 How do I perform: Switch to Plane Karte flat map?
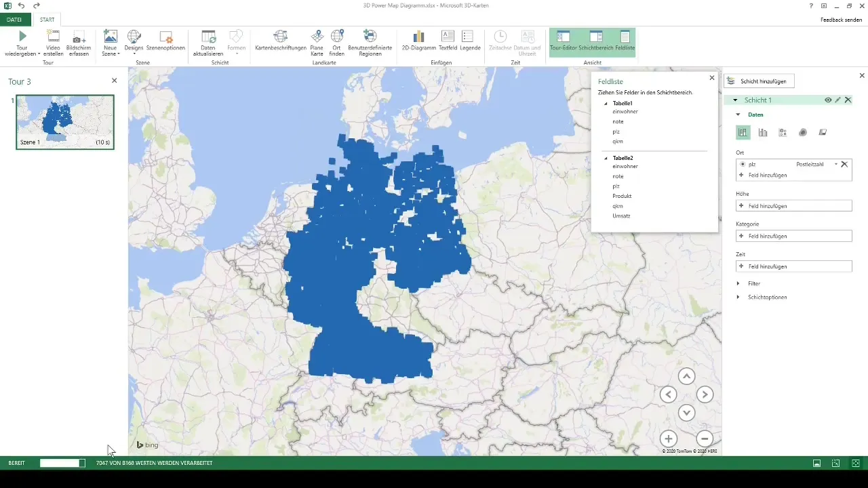click(317, 43)
